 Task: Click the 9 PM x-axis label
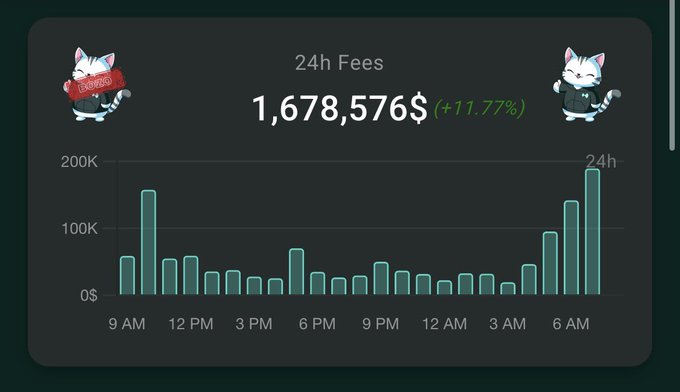point(380,324)
